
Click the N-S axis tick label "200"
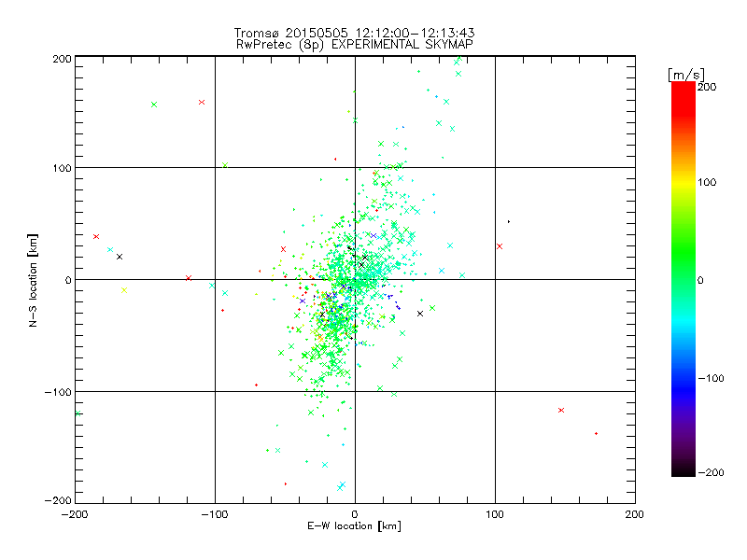(62, 59)
